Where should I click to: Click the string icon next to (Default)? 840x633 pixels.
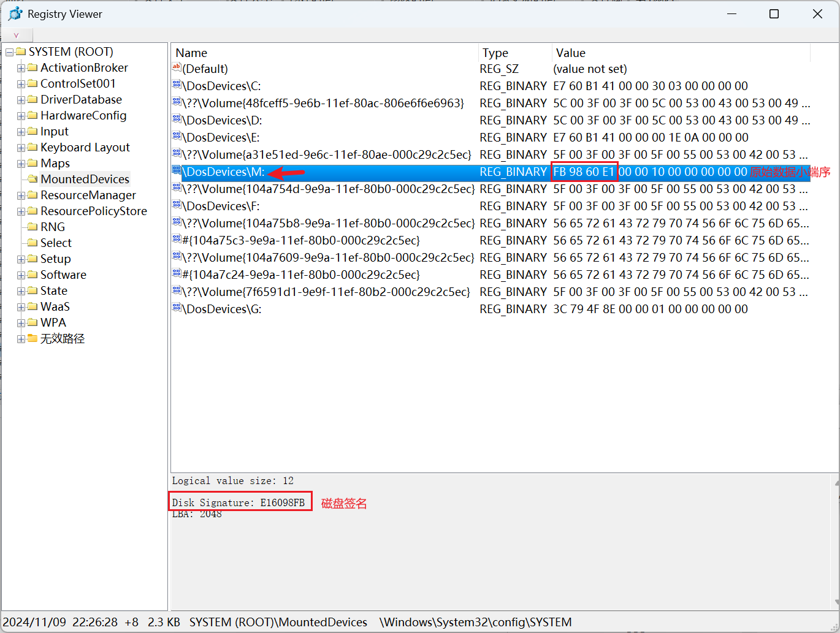click(x=177, y=69)
